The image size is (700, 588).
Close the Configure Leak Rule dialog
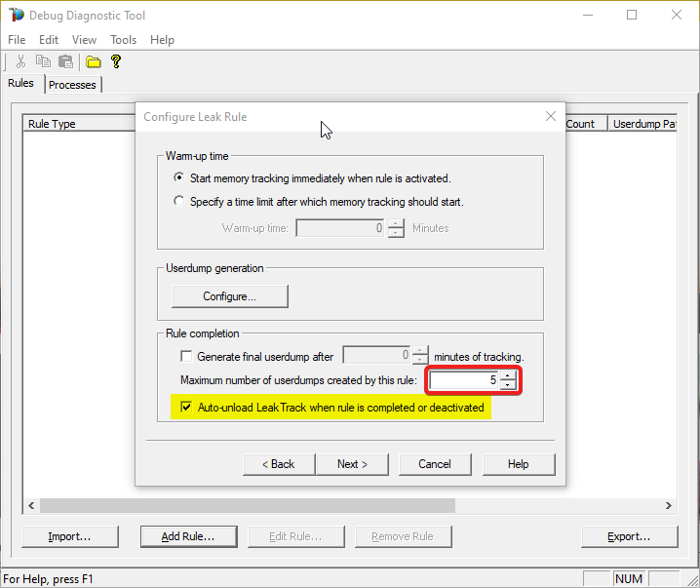click(x=551, y=117)
